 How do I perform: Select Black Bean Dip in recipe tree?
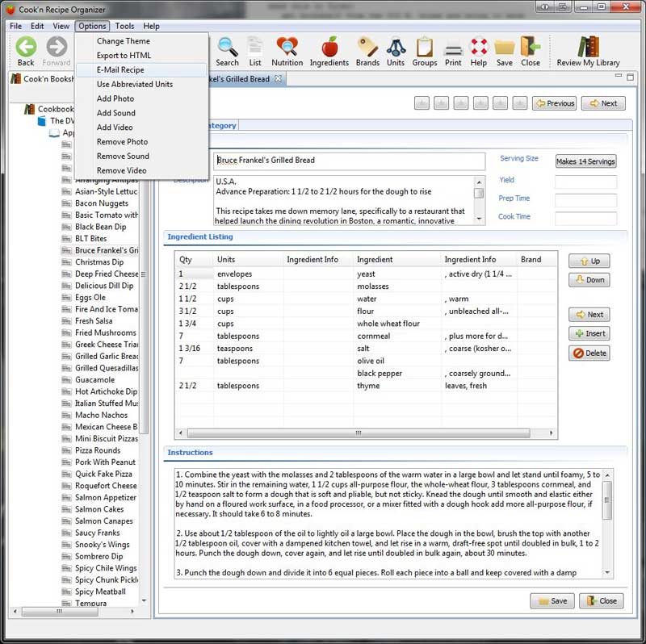click(100, 227)
